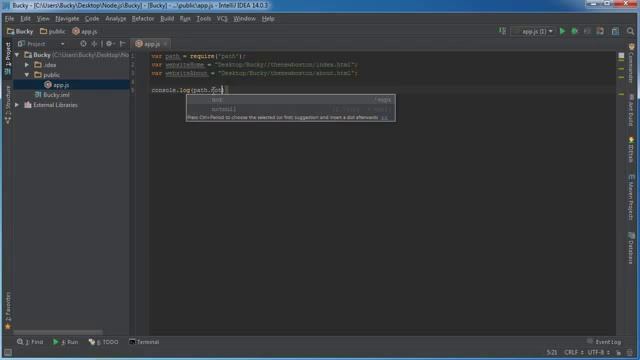Click the Make Project build icon
This screenshot has height=360, width=640.
(x=502, y=31)
